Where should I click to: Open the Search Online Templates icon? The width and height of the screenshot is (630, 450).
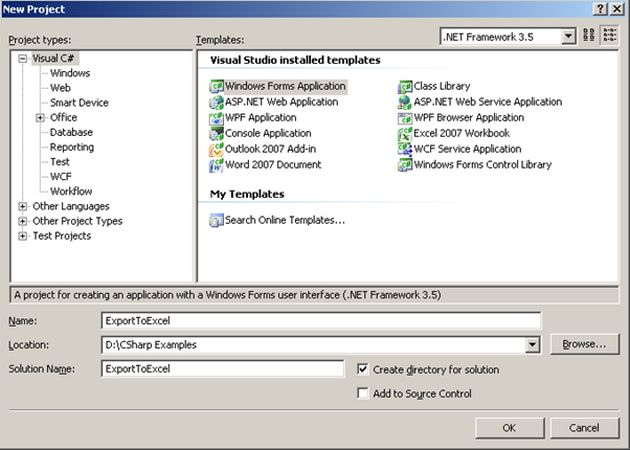click(x=216, y=220)
